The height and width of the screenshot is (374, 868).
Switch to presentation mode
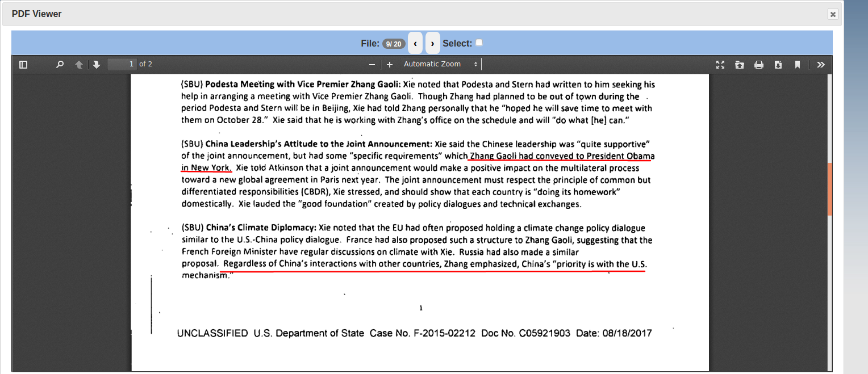pyautogui.click(x=720, y=65)
